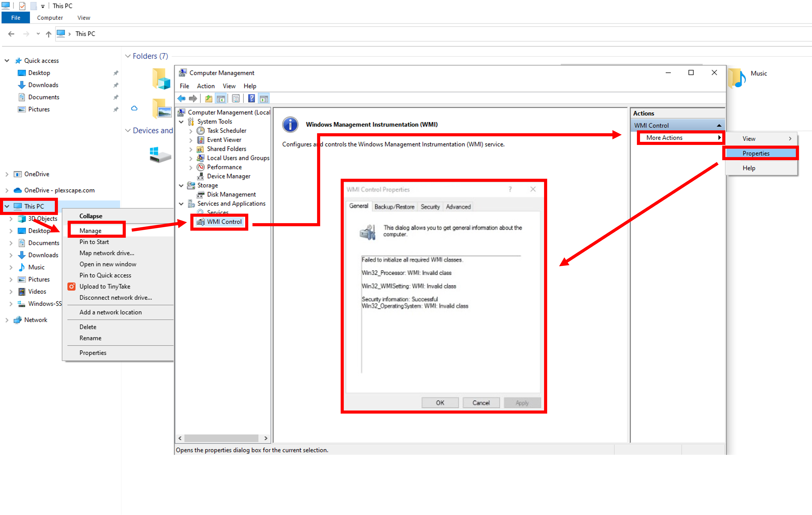Click the question mark in WMI Control Properties
Image resolution: width=812 pixels, height=515 pixels.
[510, 189]
